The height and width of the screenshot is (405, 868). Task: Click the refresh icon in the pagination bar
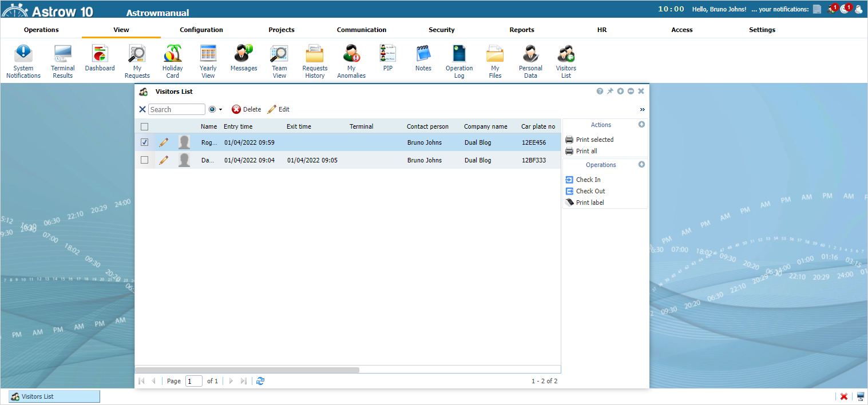(260, 381)
